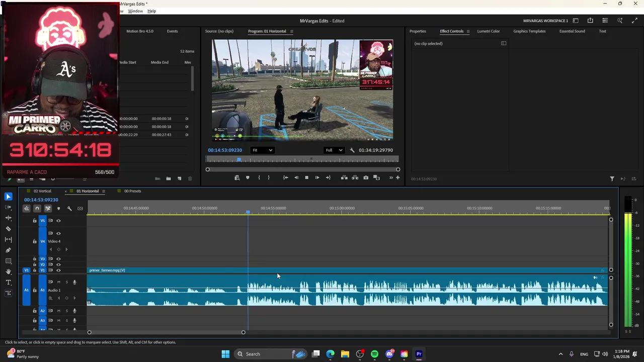Open Comparison View in Program monitor

point(376,177)
